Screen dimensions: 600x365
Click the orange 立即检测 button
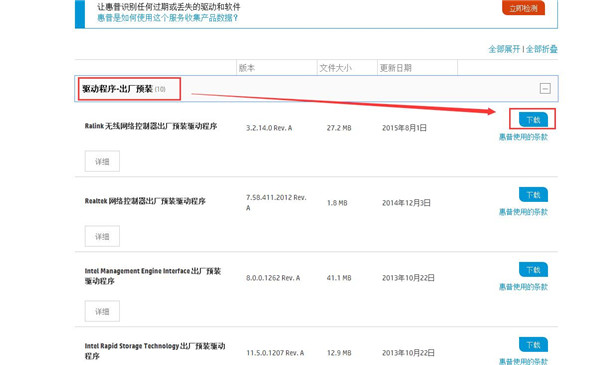click(x=523, y=8)
